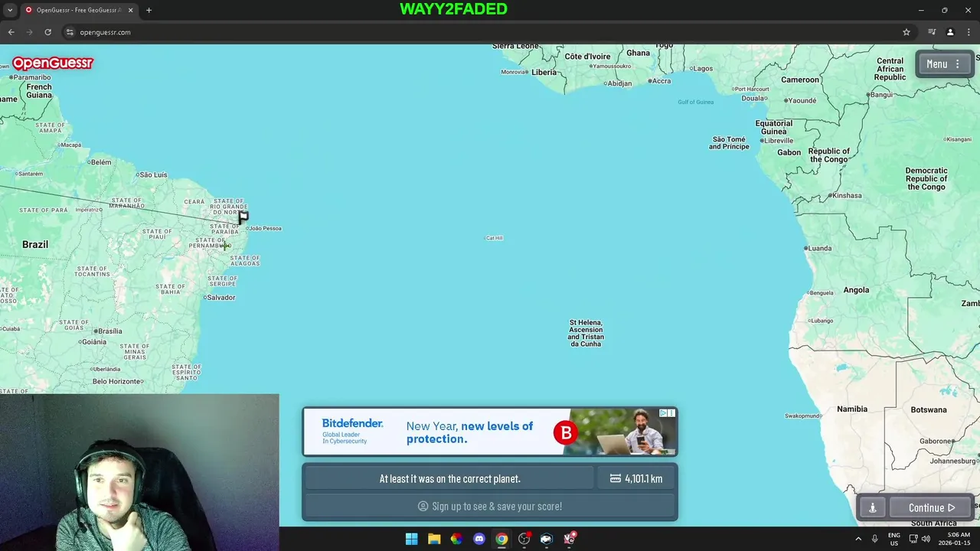
Task: Click the Angola country label
Action: point(856,290)
